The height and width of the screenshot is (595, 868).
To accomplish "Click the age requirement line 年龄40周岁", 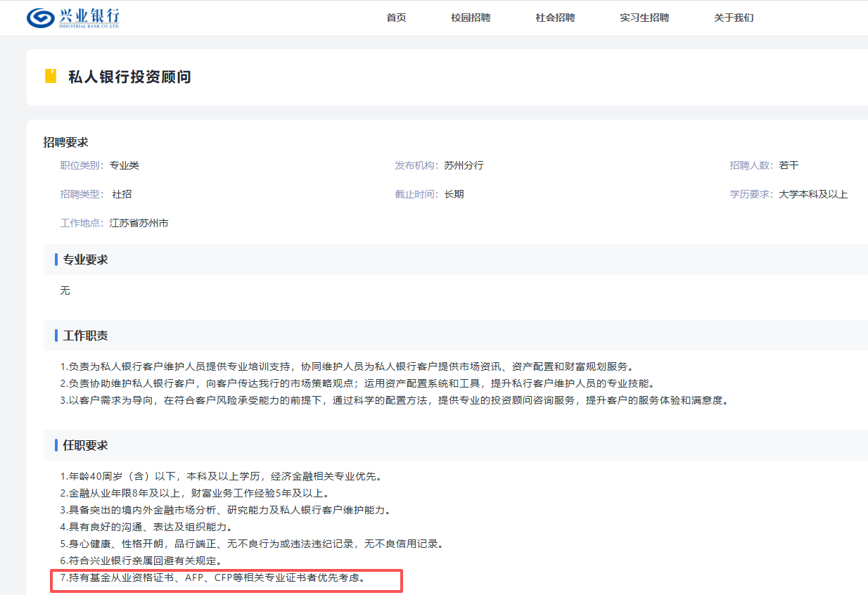I will tap(220, 476).
